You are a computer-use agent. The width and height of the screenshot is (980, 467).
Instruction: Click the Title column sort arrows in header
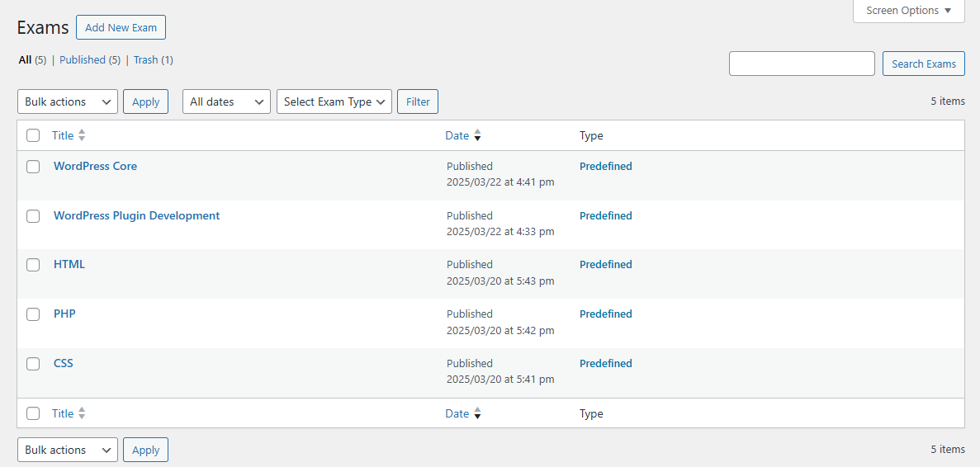tap(82, 135)
